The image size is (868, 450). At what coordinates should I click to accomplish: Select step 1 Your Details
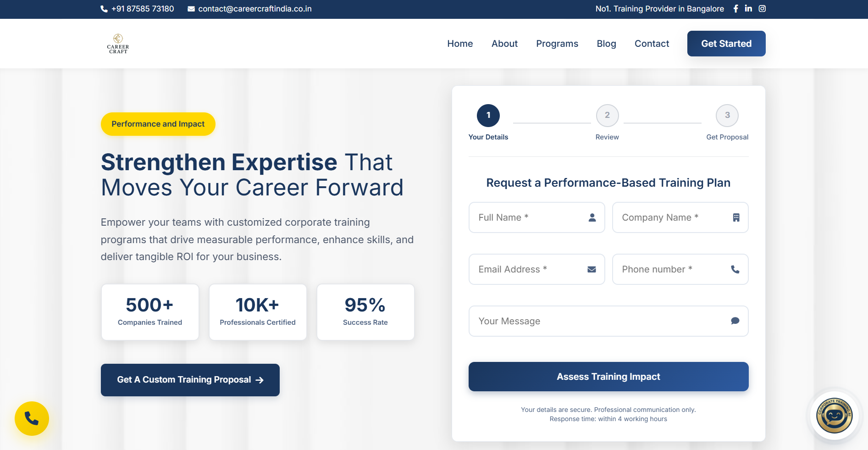coord(488,116)
